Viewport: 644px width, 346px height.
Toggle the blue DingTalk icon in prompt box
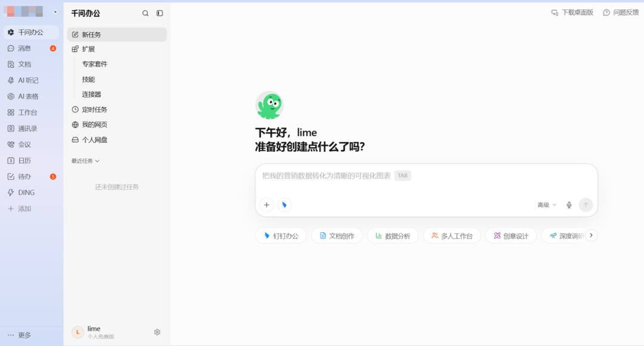284,205
